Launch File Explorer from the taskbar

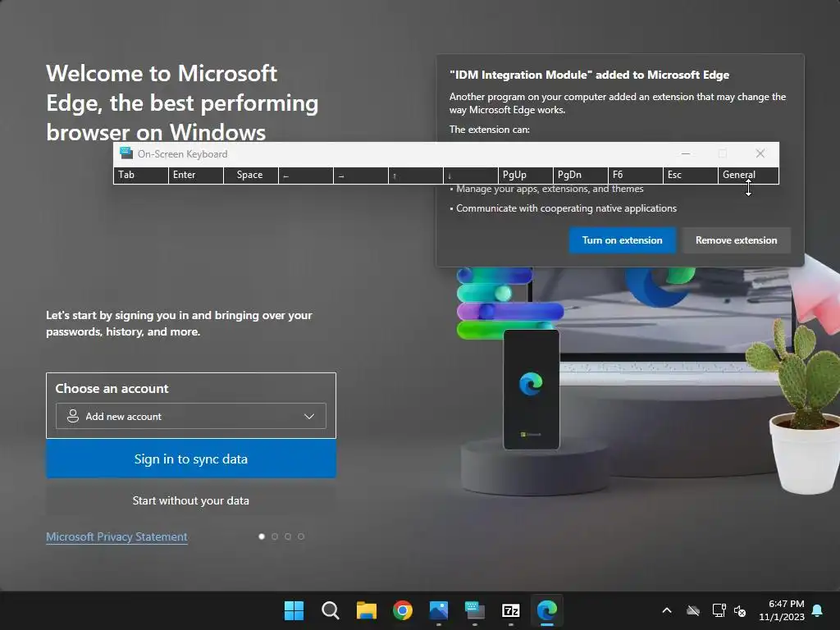(x=367, y=610)
